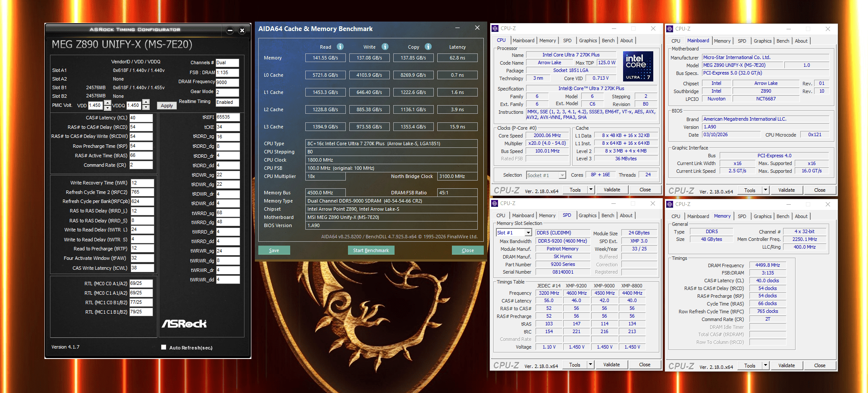
Task: Click the Read info icon in AIDA64
Action: (340, 47)
